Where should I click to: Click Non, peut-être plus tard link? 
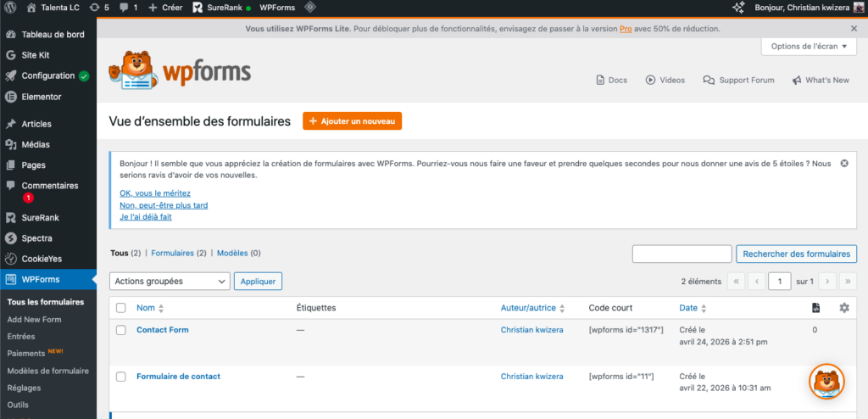(164, 205)
